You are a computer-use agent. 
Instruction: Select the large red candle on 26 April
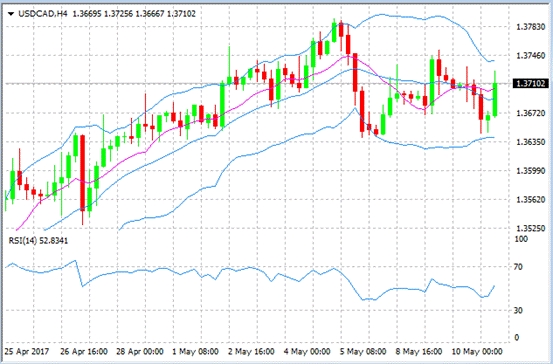click(82, 173)
